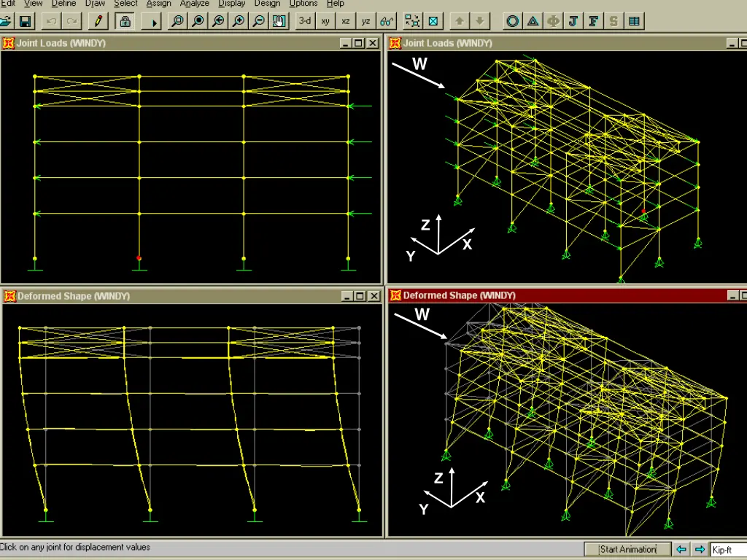Open Set Elements display via glasses icon
Screen dimensions: 747x560
click(x=387, y=21)
